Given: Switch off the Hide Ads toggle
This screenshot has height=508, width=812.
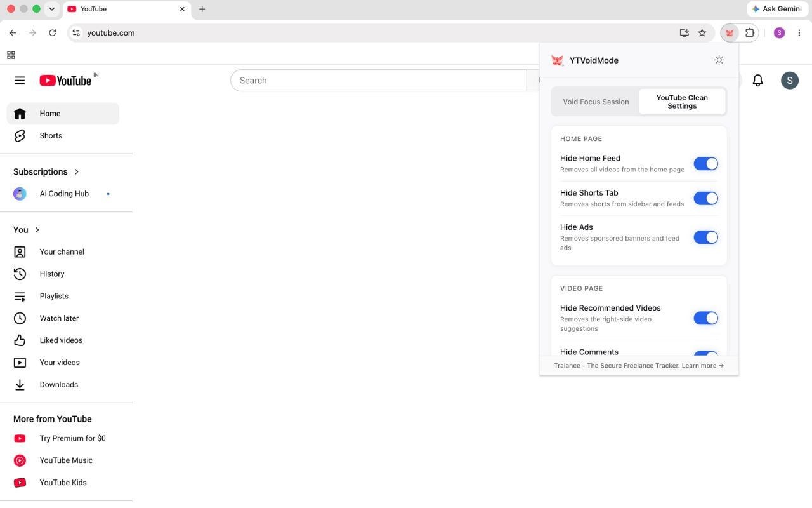Looking at the screenshot, I should pos(705,237).
